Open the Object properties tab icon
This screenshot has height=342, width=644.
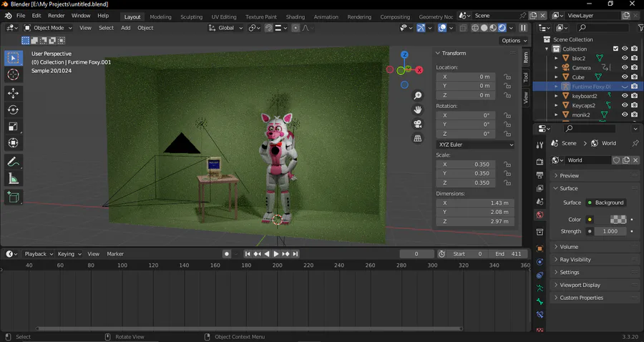pyautogui.click(x=540, y=248)
